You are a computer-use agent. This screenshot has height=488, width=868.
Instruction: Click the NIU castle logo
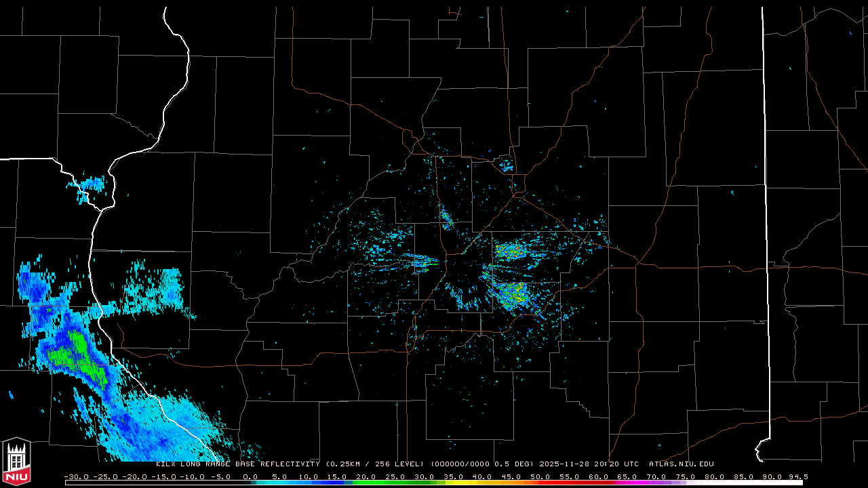(16, 462)
